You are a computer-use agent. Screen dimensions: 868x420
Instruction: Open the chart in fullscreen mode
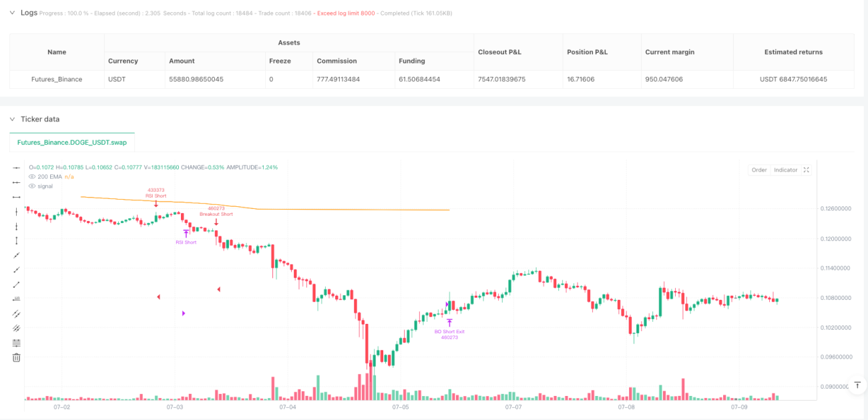pos(806,170)
